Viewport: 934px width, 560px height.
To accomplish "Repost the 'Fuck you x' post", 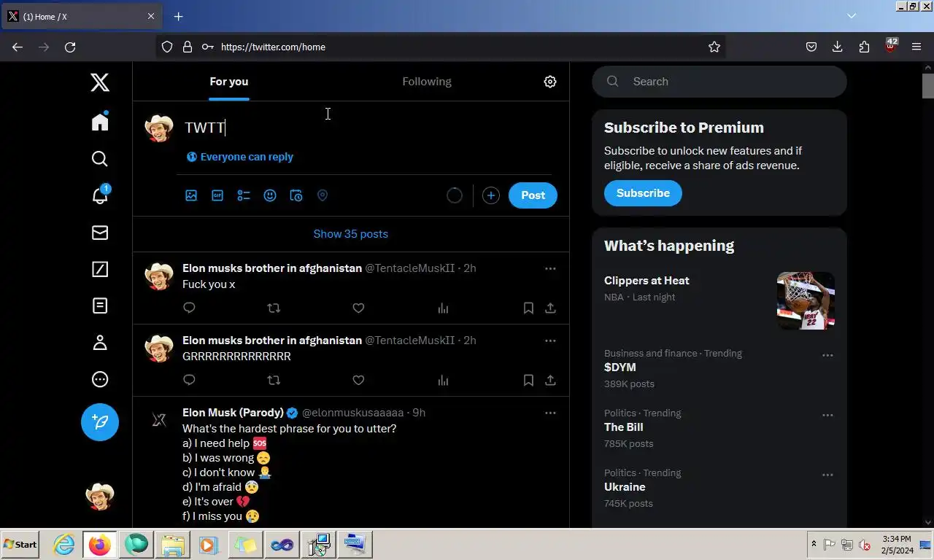I will click(274, 308).
